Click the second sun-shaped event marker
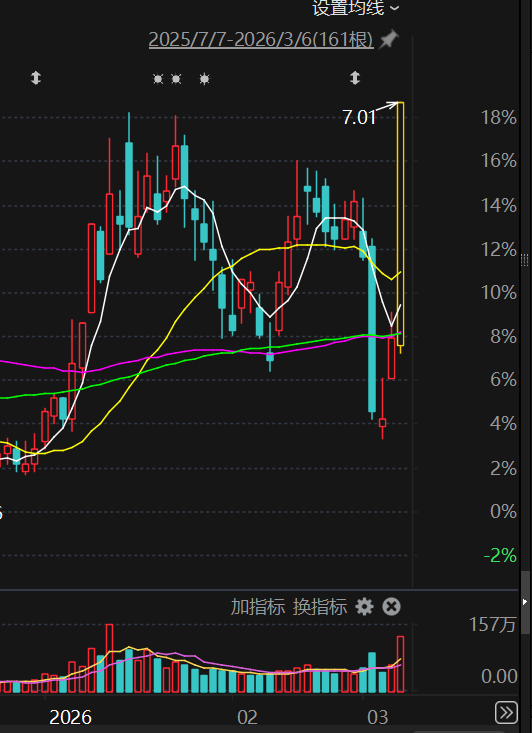The image size is (532, 733). (x=176, y=79)
